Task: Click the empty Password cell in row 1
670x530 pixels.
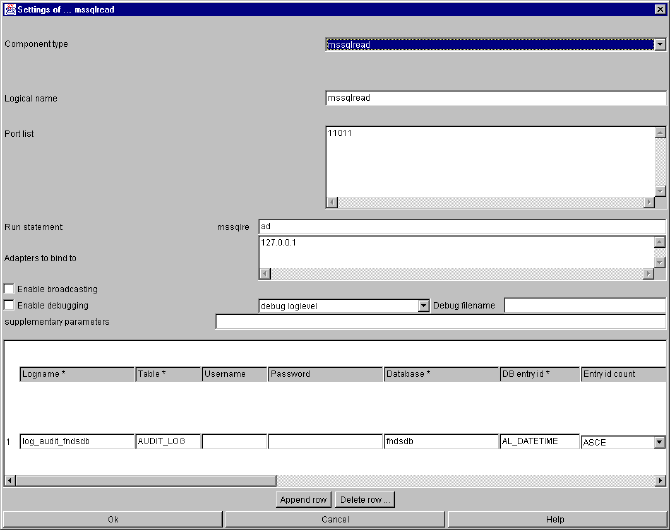Action: point(325,442)
